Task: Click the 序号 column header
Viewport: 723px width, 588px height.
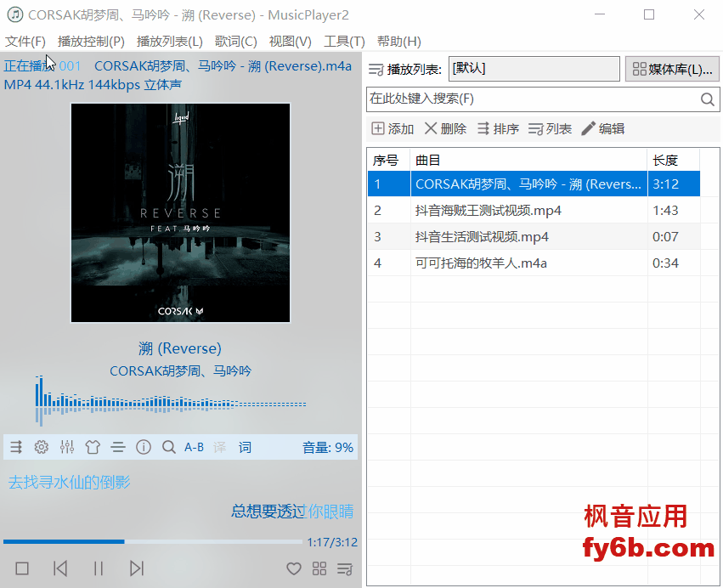Action: (x=389, y=160)
